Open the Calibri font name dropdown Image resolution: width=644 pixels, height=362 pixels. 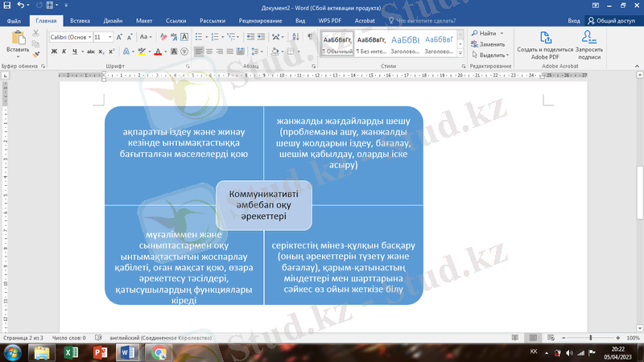70,37
